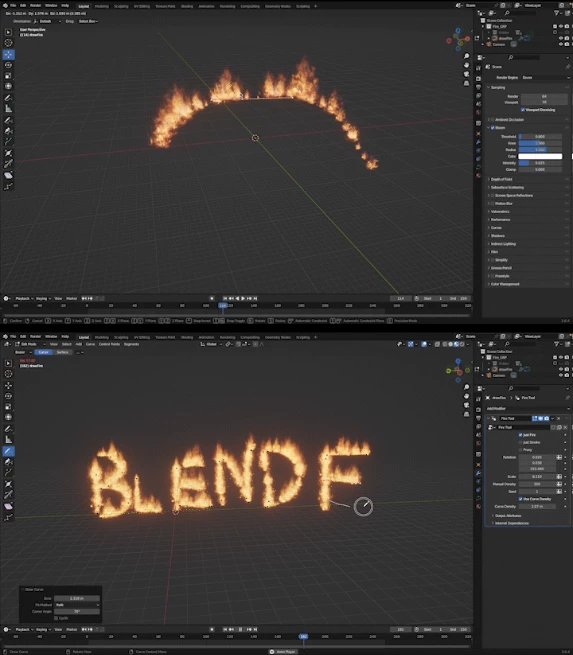Open Edit Mode dropdown in bottom window
The width and height of the screenshot is (573, 655).
coord(30,344)
